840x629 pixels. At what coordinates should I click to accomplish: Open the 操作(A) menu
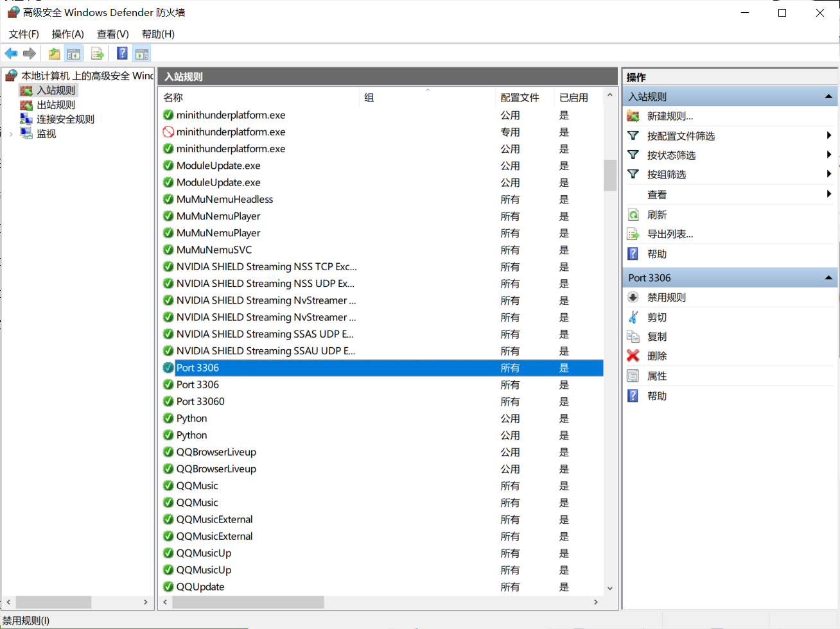click(67, 34)
